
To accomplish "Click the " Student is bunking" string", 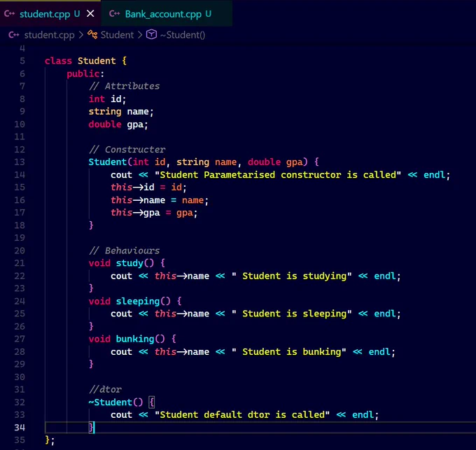I will click(x=289, y=352).
